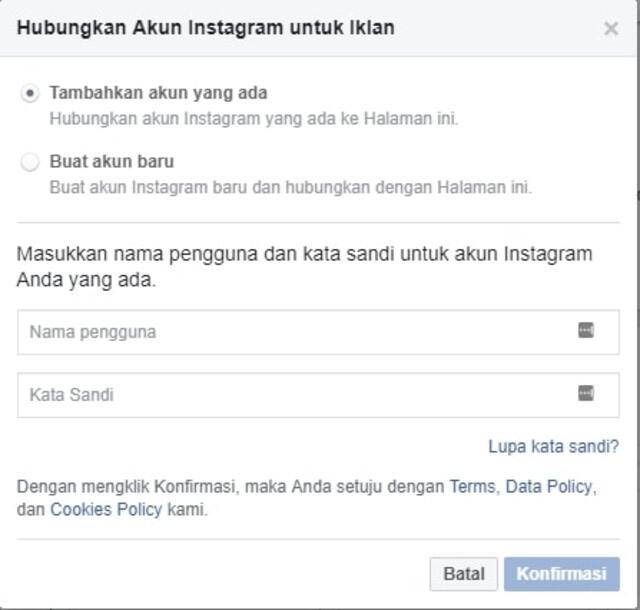Screen dimensions: 640x610
Task: Click the autofill icon in Kata Sandi field
Action: pyautogui.click(x=586, y=394)
